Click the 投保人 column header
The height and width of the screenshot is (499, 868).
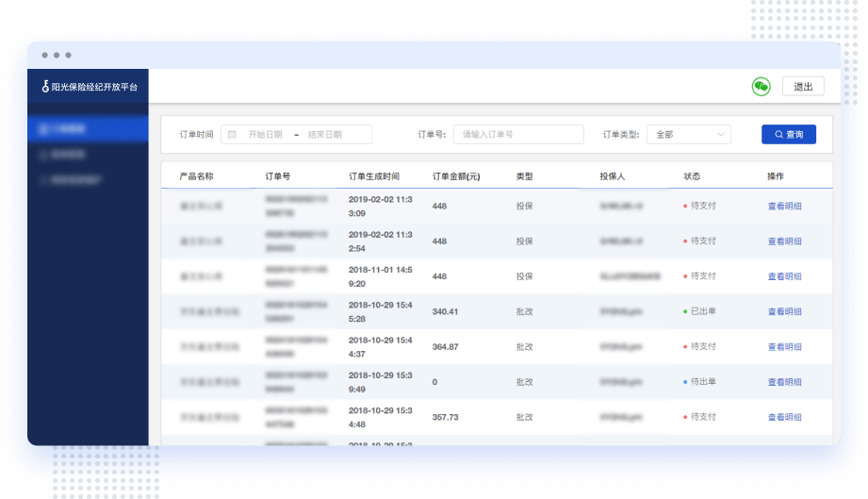(x=613, y=176)
